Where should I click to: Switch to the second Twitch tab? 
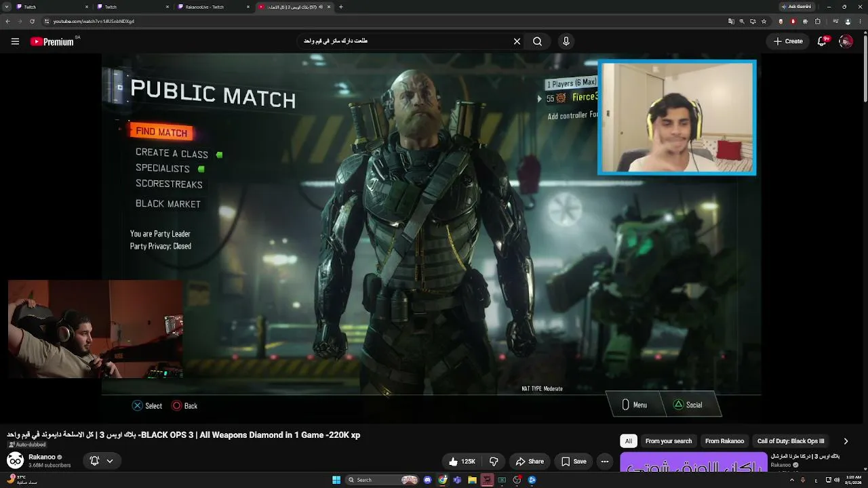(132, 7)
